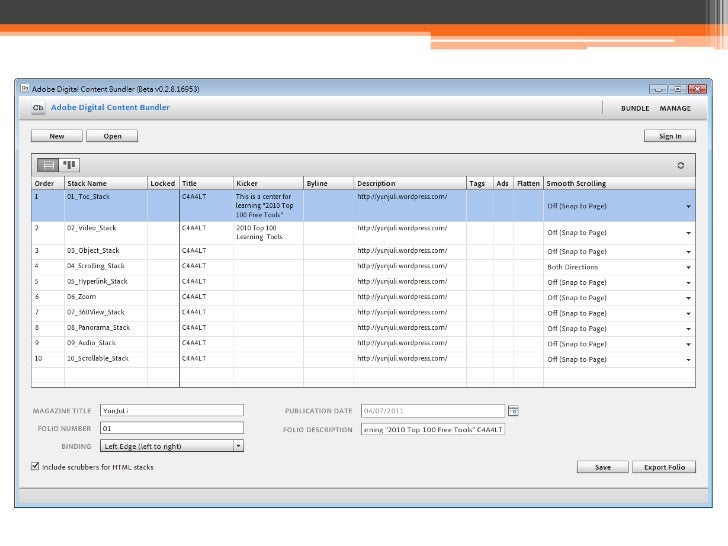Switch to the MANAGE tab
Image resolution: width=728 pixels, height=546 pixels.
click(x=675, y=108)
